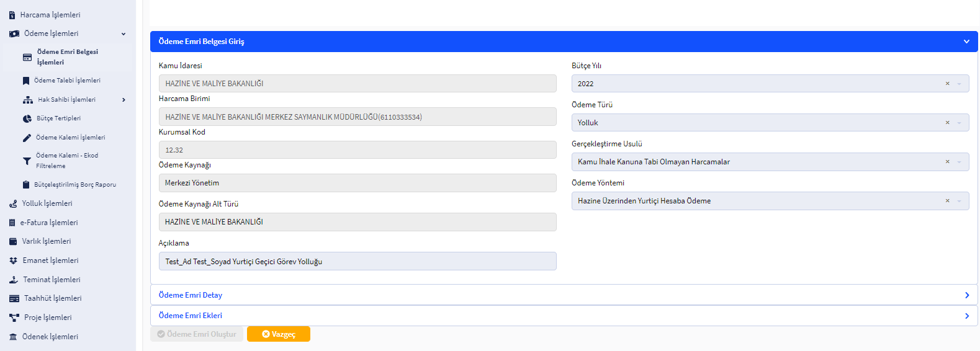Click into the Açıklama text field
Viewport: 980px width, 351px height.
357,262
